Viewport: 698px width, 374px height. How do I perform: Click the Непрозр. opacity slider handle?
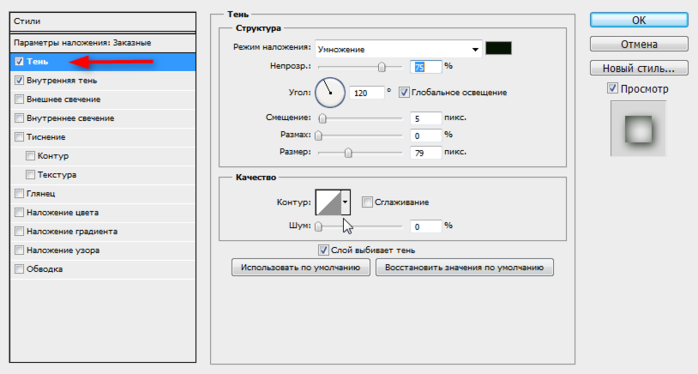[x=381, y=67]
